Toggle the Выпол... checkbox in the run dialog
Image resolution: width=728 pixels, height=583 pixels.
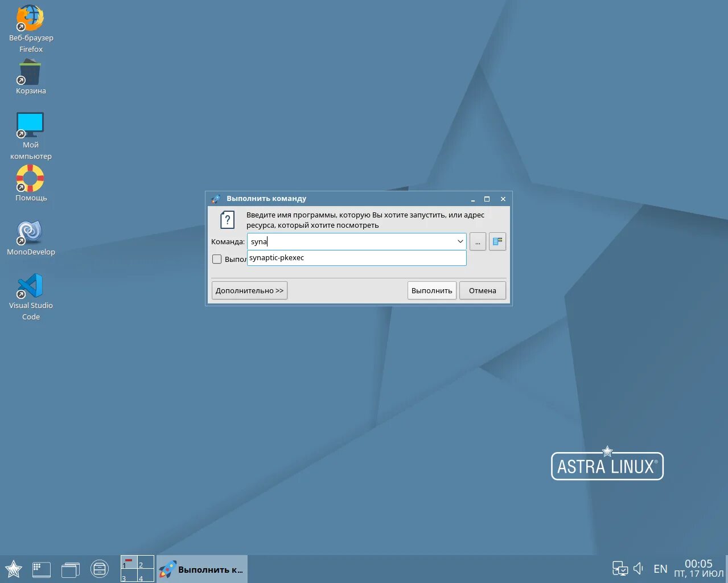point(217,259)
